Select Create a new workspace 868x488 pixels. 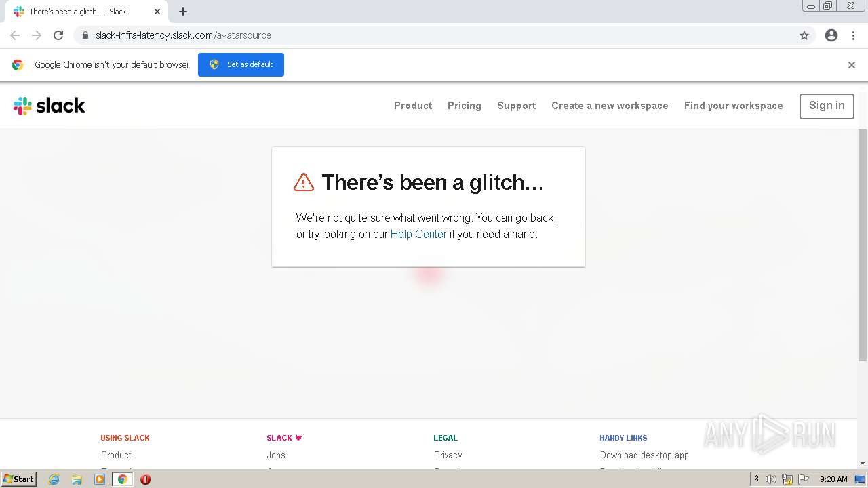(x=610, y=106)
